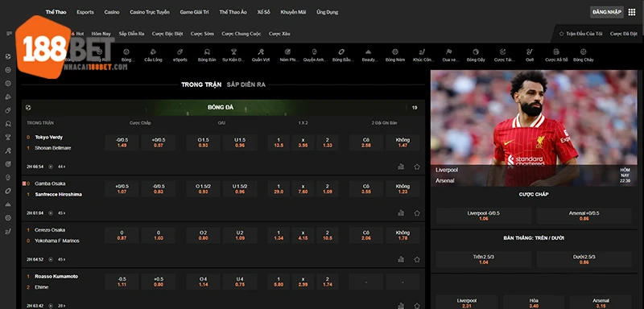Toggle the favorite star for Tokyo Verdy match

[x=417, y=167]
